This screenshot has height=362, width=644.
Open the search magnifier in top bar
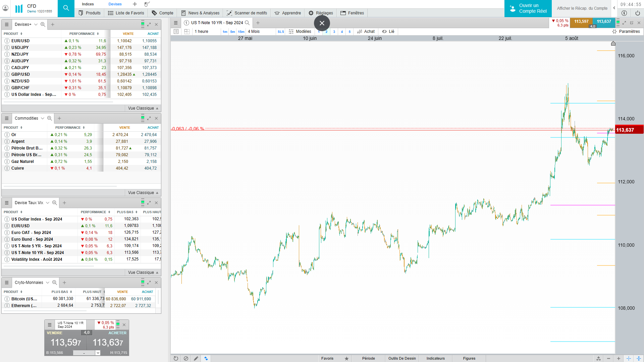point(66,8)
